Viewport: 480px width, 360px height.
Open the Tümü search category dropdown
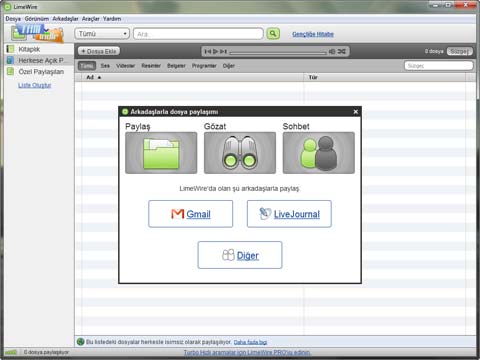pyautogui.click(x=102, y=34)
